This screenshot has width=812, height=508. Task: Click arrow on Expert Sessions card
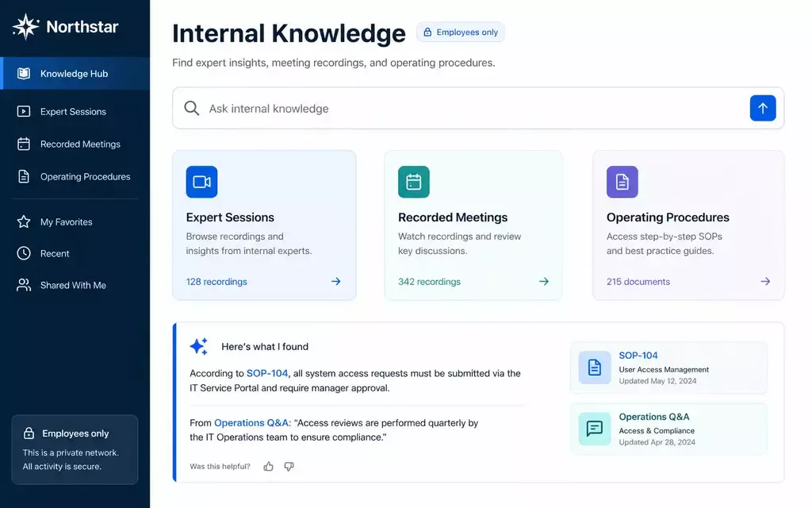pos(336,282)
